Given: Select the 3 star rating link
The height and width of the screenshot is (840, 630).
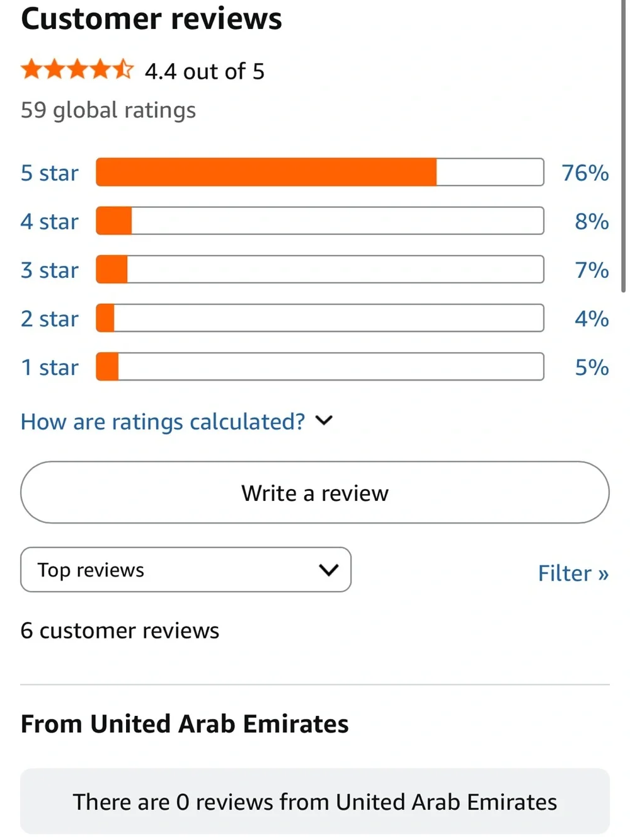Looking at the screenshot, I should point(50,270).
